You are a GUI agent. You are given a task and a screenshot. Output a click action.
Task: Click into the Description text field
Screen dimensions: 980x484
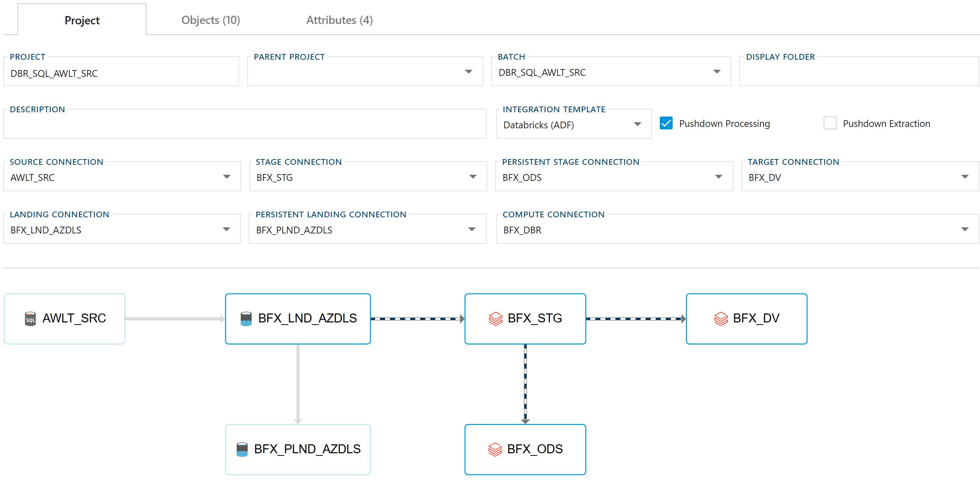tap(245, 125)
